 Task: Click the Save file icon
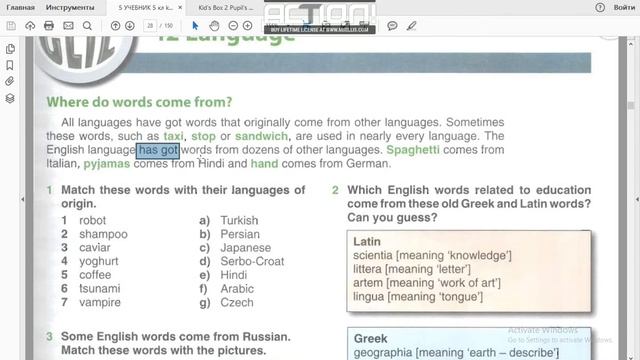click(x=11, y=26)
